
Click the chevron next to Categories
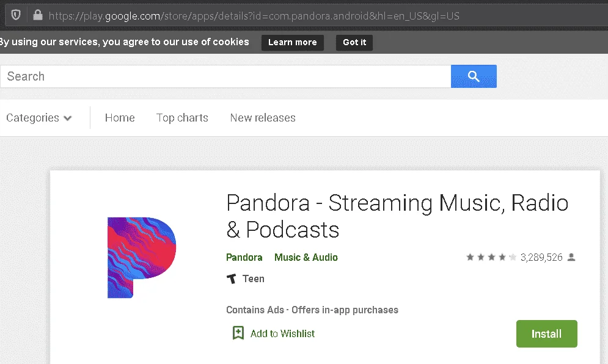[x=67, y=118]
